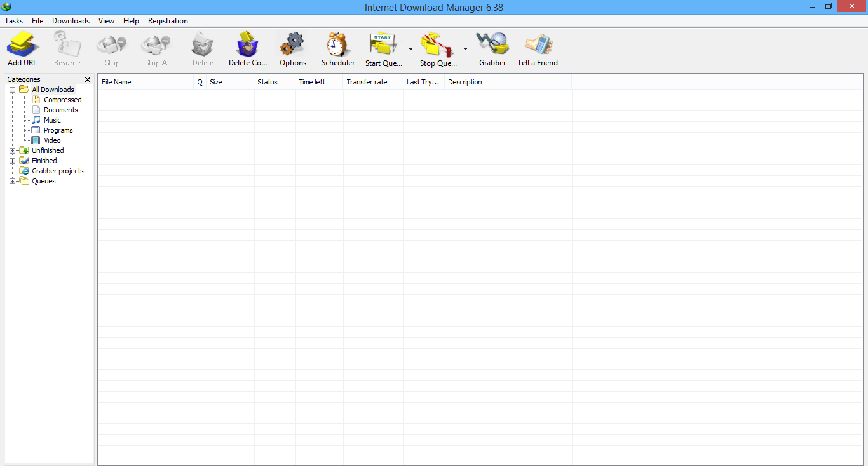868x466 pixels.
Task: Restore down the IDM window
Action: pos(829,6)
